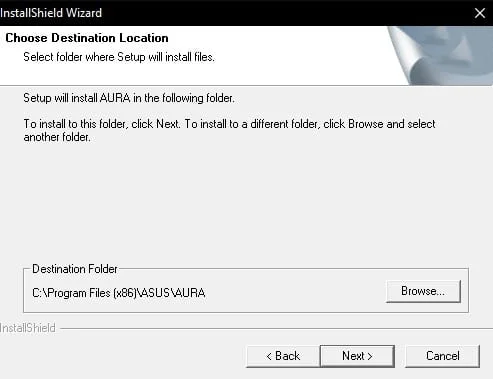Click the Destination Folder group label
The width and height of the screenshot is (493, 379).
click(75, 269)
